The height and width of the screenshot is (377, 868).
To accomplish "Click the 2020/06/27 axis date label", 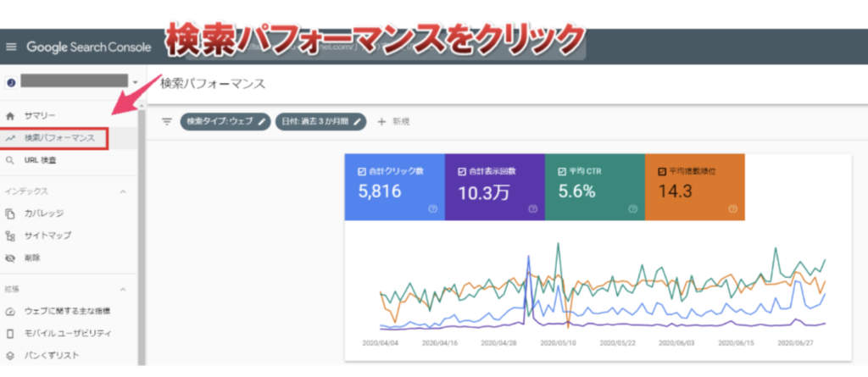I will click(795, 343).
